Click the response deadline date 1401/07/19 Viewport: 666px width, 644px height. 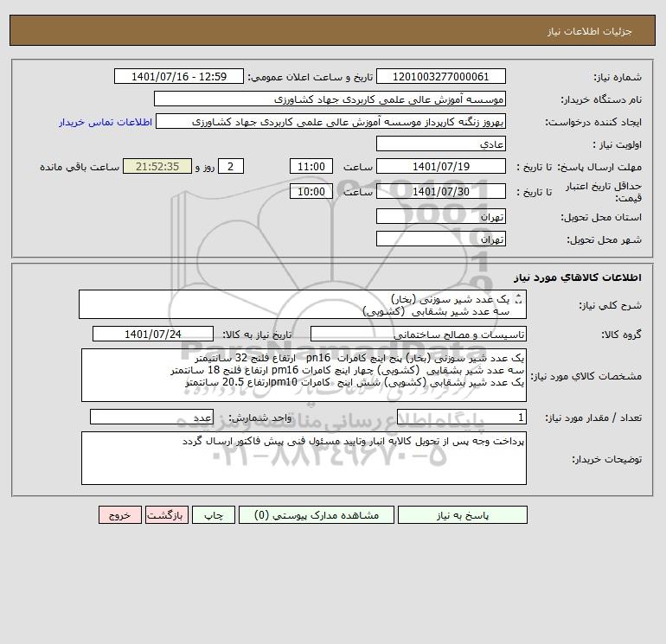coord(441,167)
